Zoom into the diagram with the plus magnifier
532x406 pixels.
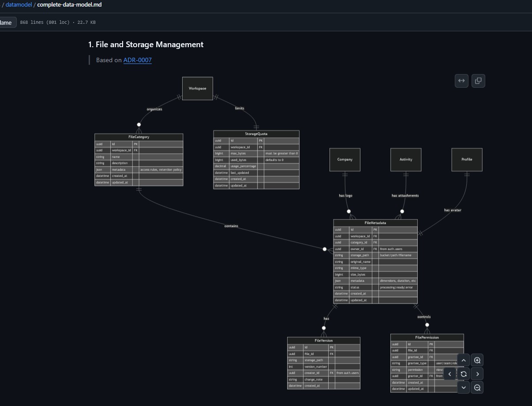(477, 360)
